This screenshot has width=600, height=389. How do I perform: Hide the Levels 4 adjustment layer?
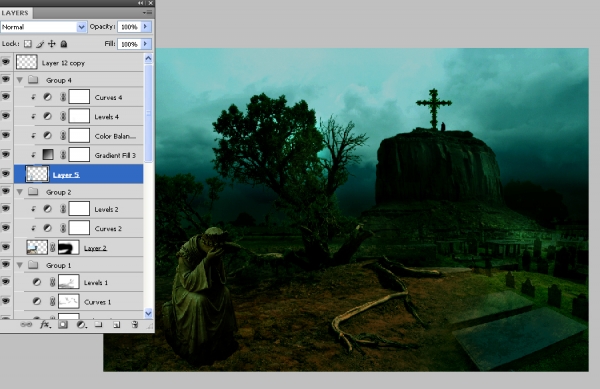(6, 116)
